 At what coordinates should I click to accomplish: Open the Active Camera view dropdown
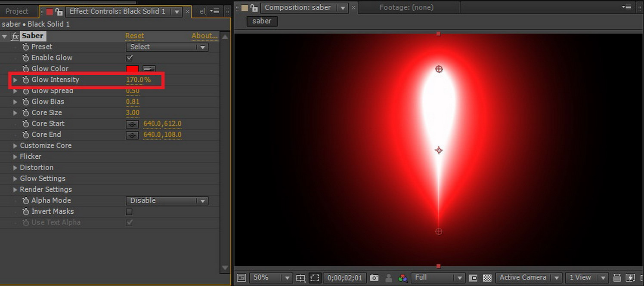coord(529,278)
